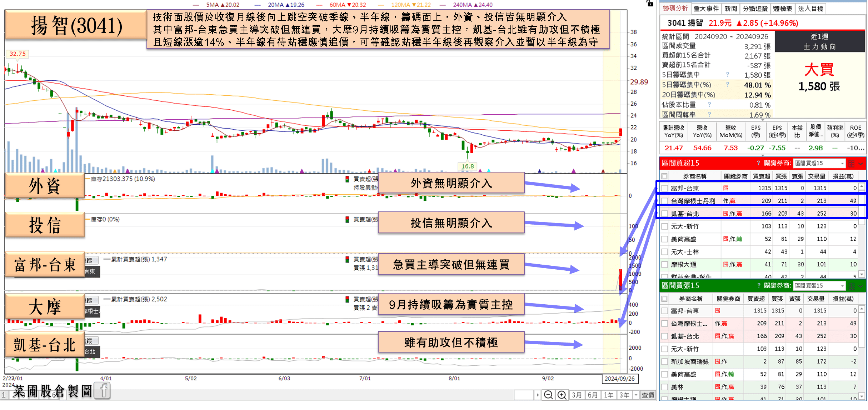Click 買賣超 legend icon in 外資 panel
This screenshot has height=410, width=868.
tap(347, 179)
